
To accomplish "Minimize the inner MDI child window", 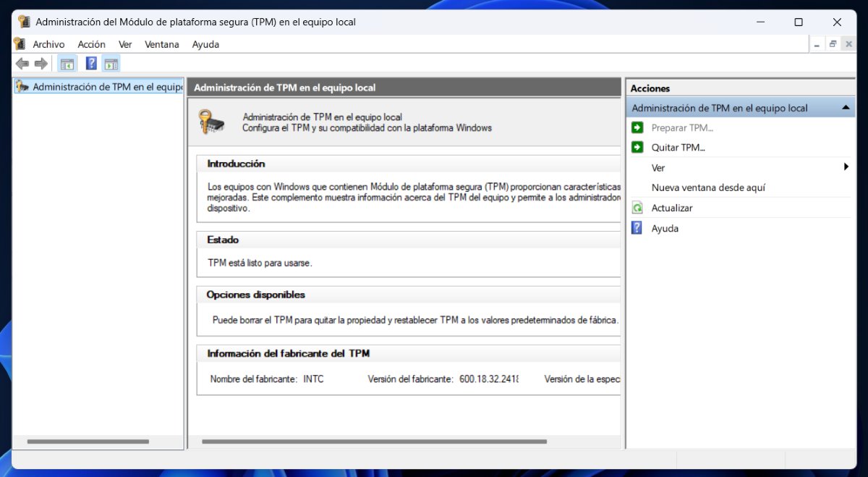I will click(817, 44).
